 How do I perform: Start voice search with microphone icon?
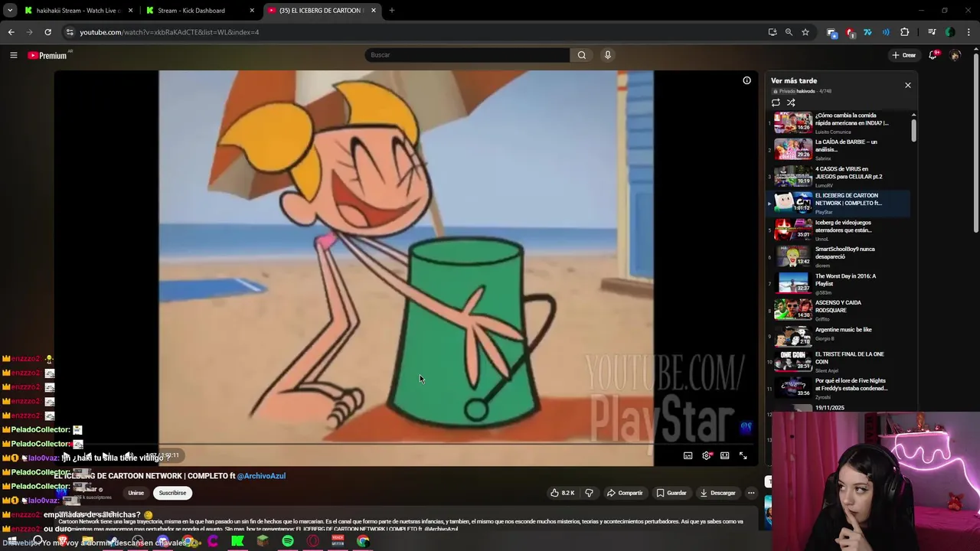[x=608, y=55]
